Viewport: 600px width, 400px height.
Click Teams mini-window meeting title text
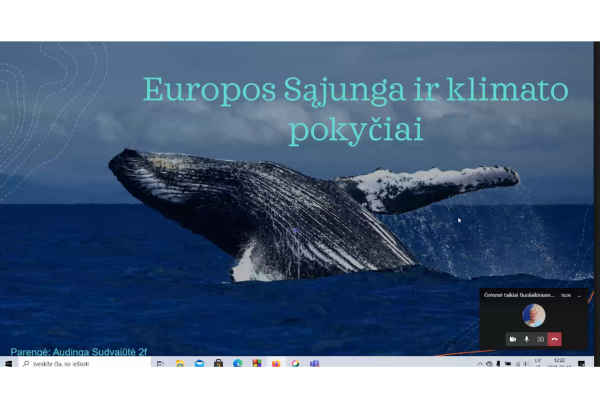(519, 295)
